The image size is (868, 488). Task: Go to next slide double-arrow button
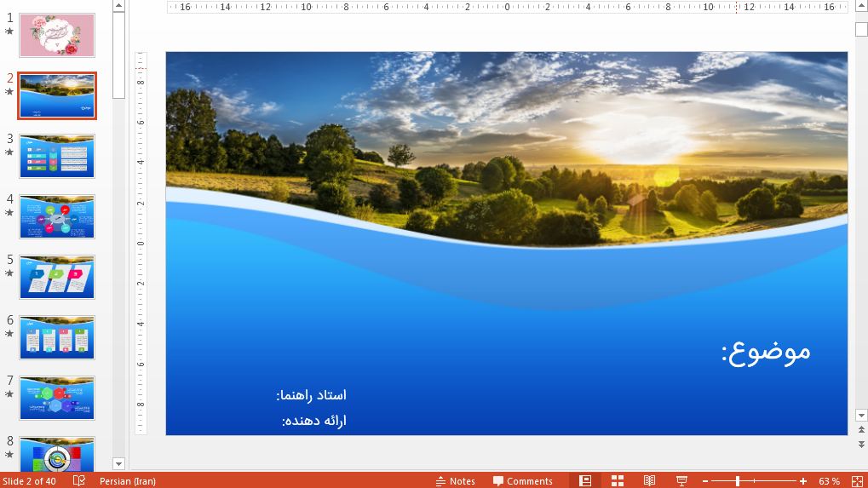[x=861, y=444]
